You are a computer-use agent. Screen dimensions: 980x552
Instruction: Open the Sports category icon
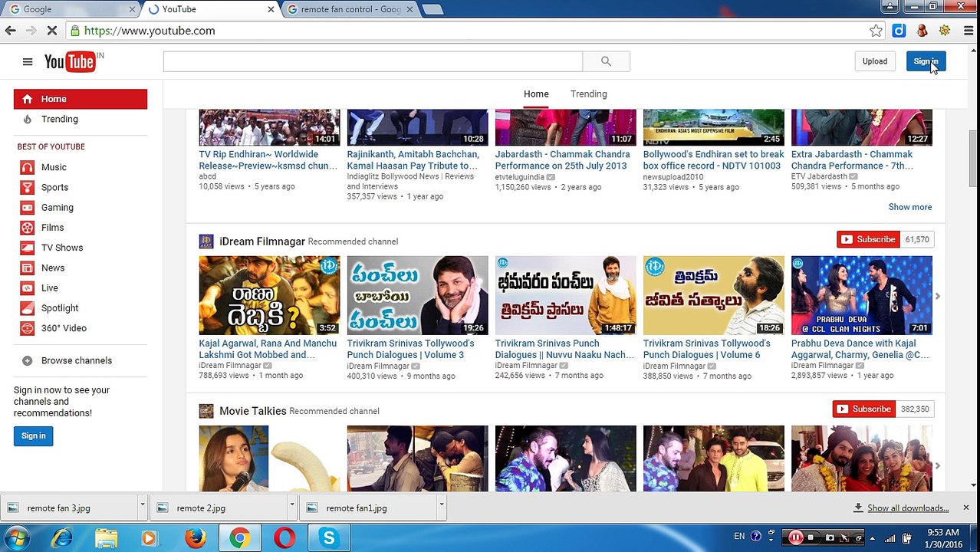pyautogui.click(x=28, y=187)
